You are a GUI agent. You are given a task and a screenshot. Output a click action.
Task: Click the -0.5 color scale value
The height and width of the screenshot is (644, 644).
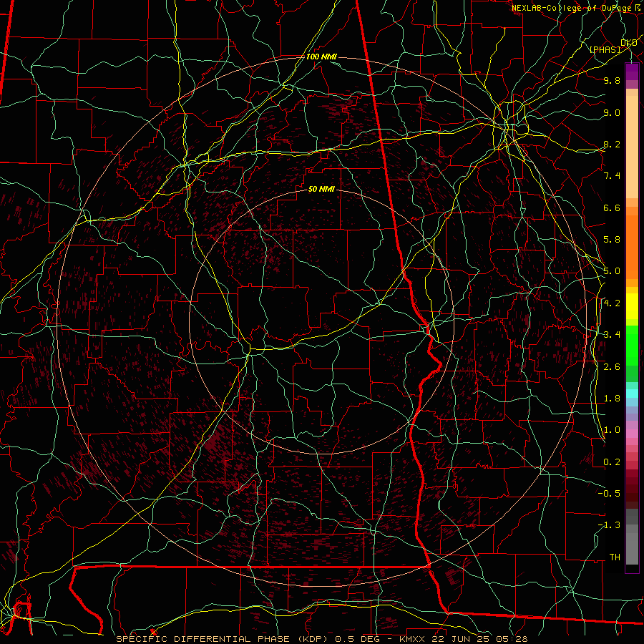(609, 494)
